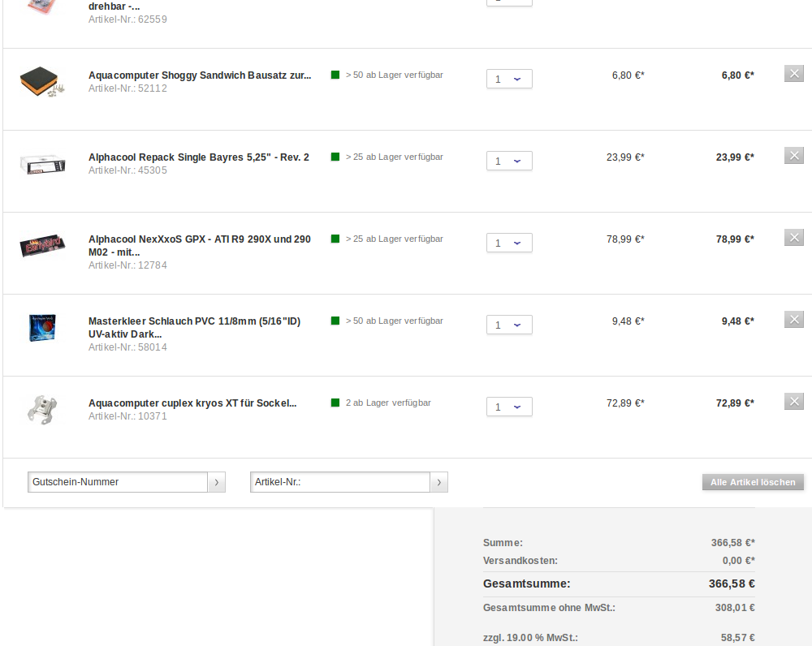This screenshot has height=646, width=812.
Task: Expand quantity selector for Masterkleer Schlauch
Action: click(509, 325)
